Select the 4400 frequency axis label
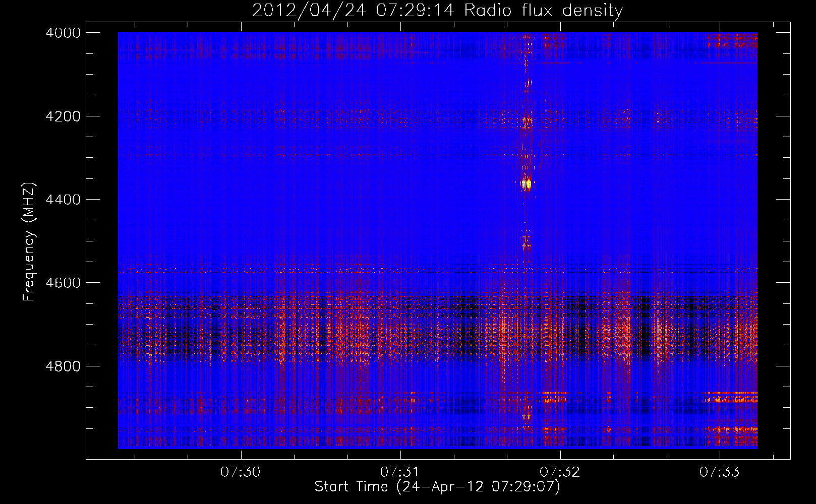The width and height of the screenshot is (816, 504). click(x=63, y=200)
